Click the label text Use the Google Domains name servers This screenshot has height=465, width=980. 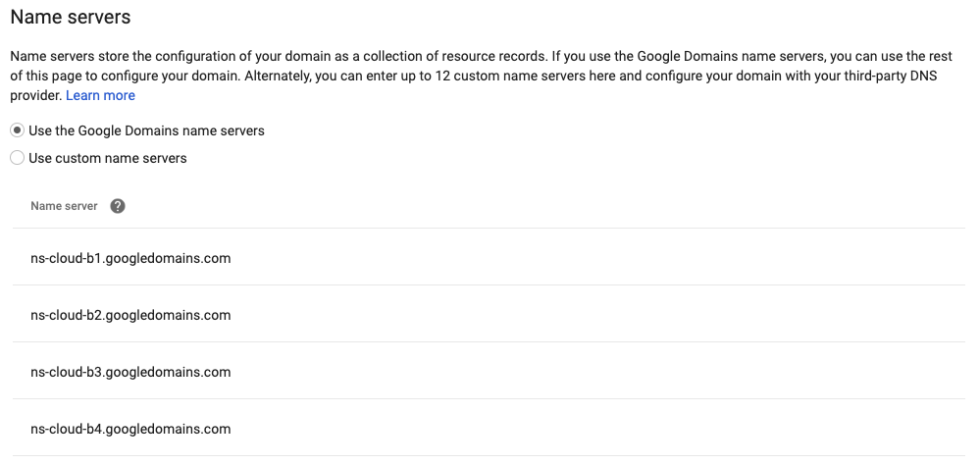coord(146,130)
